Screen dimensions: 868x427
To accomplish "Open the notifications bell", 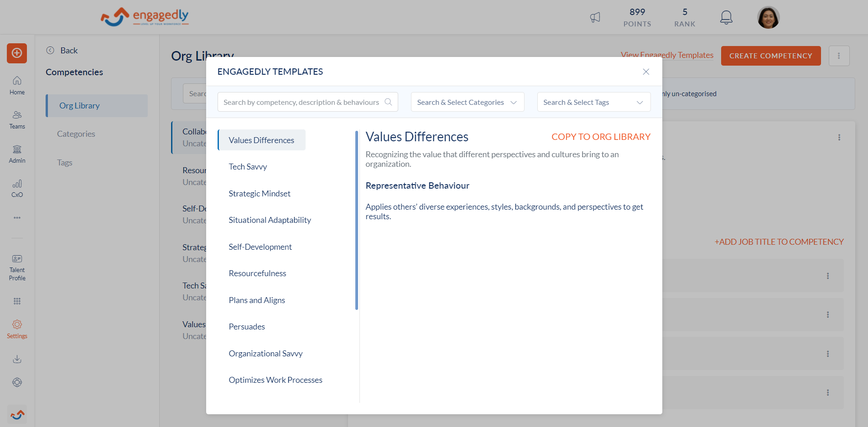I will 726,18.
